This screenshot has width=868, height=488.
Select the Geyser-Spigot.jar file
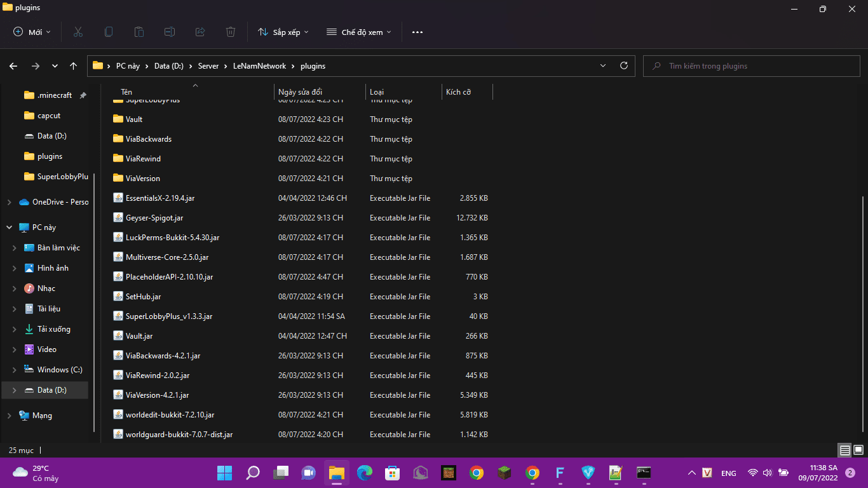coord(154,218)
